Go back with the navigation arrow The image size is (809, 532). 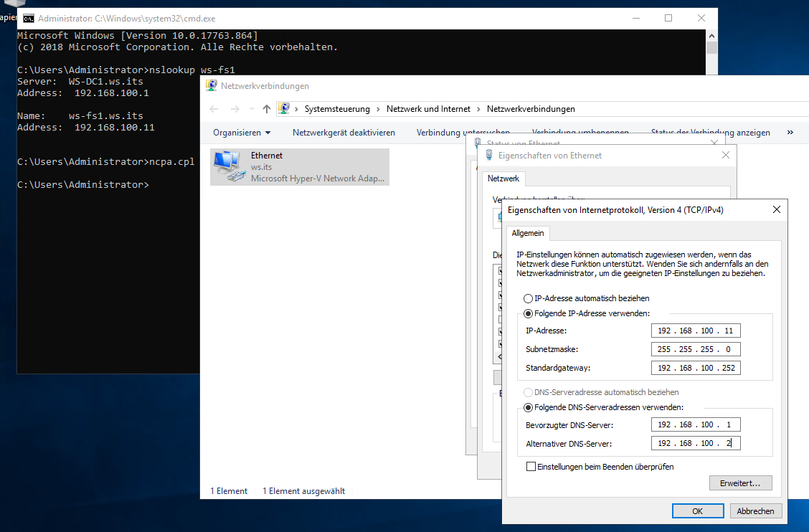[214, 109]
